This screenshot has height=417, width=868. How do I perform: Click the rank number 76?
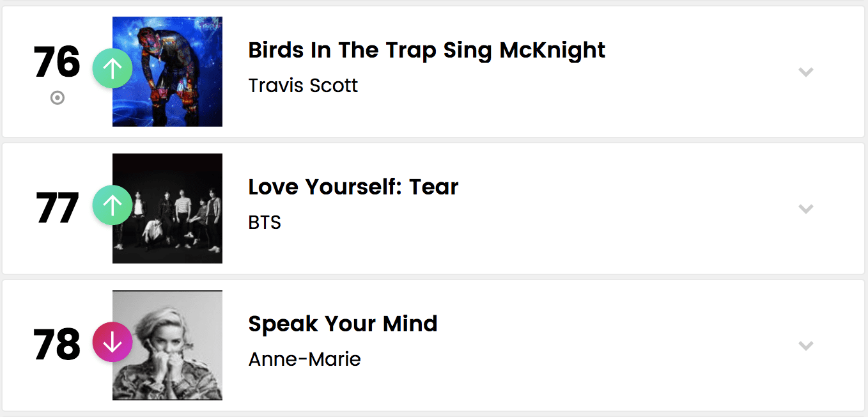tap(57, 63)
